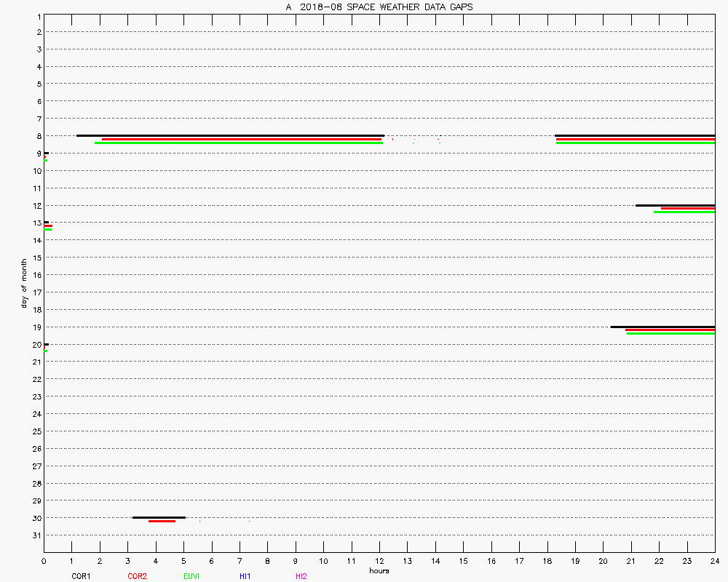This screenshot has height=582, width=728.
Task: Click the blue HI1 legend label
Action: (245, 576)
